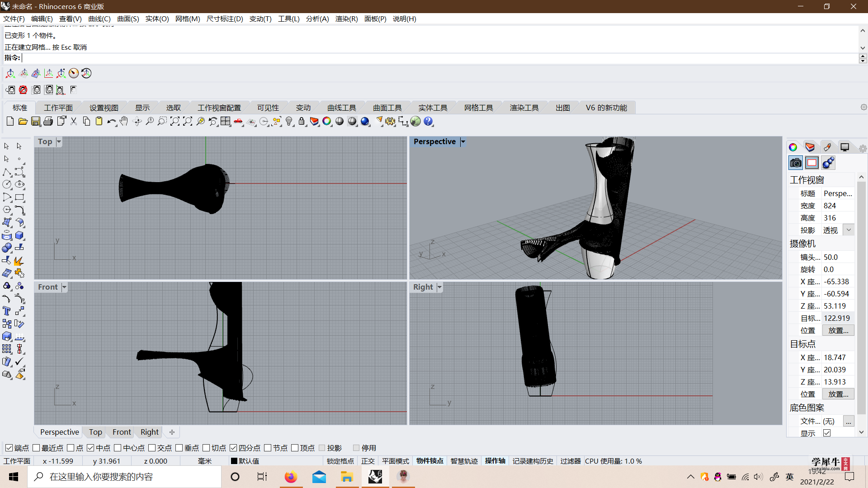The height and width of the screenshot is (488, 868).
Task: Select the Circle tool in left sidebar
Action: point(7,184)
